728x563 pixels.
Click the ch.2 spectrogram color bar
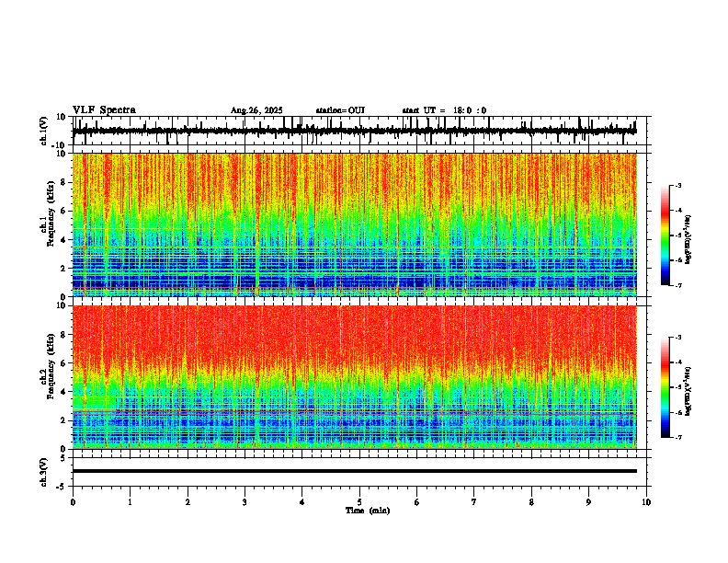(665, 387)
